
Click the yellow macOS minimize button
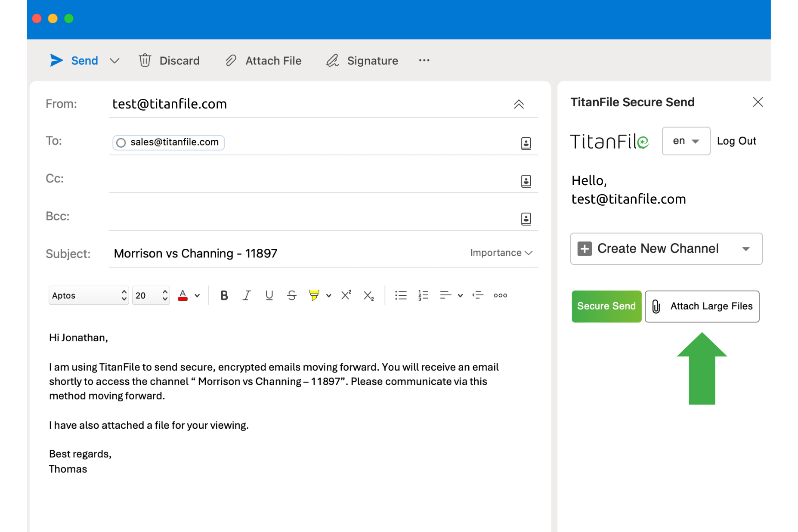coord(53,19)
